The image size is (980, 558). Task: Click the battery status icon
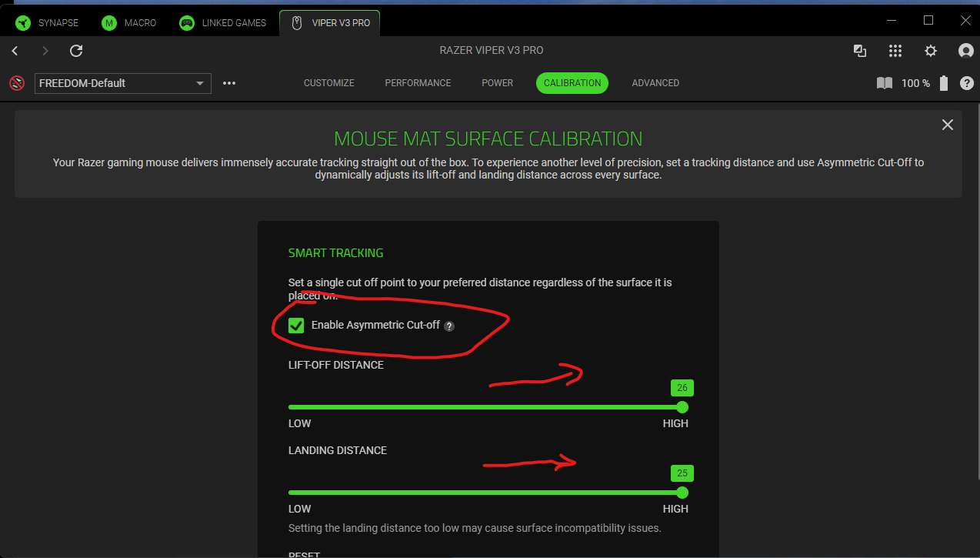(944, 83)
